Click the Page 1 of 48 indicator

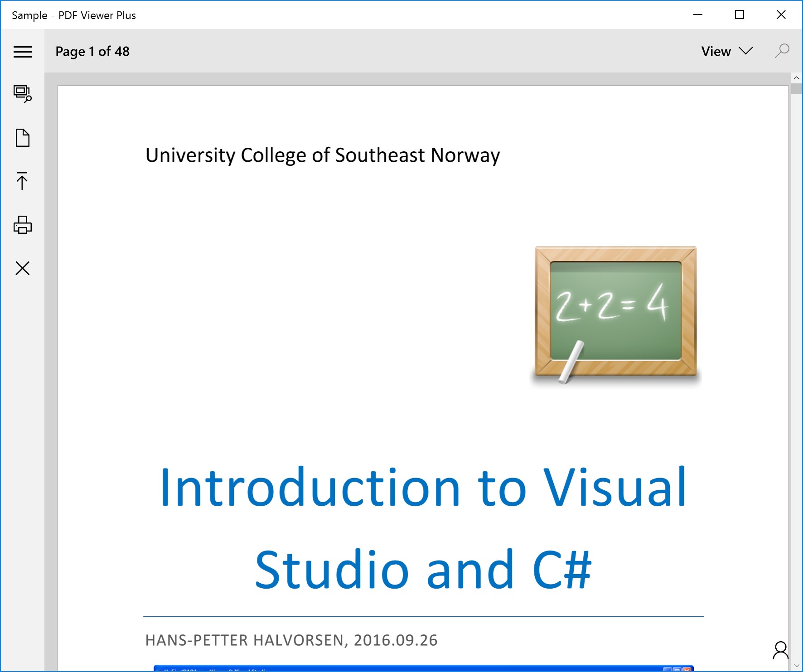pyautogui.click(x=92, y=51)
